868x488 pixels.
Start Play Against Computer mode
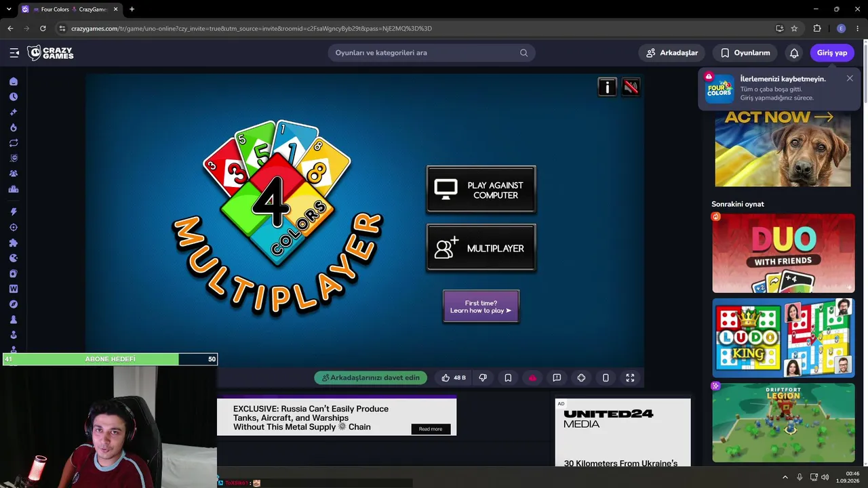(481, 190)
